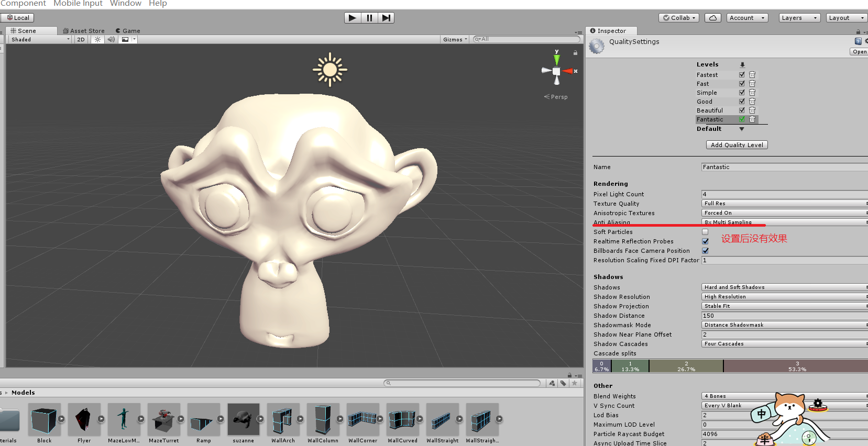Screen dimensions: 868x446
Task: Open the Anti Aliasing dropdown
Action: [785, 222]
